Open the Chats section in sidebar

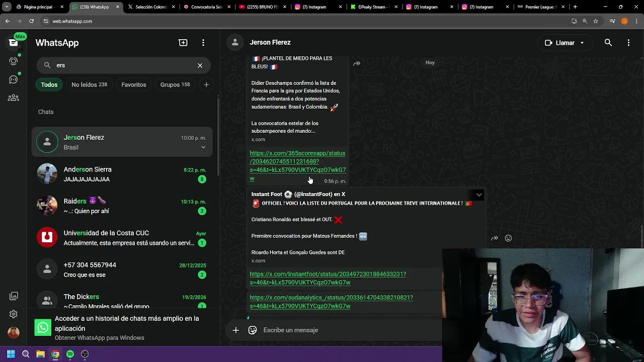click(x=14, y=43)
